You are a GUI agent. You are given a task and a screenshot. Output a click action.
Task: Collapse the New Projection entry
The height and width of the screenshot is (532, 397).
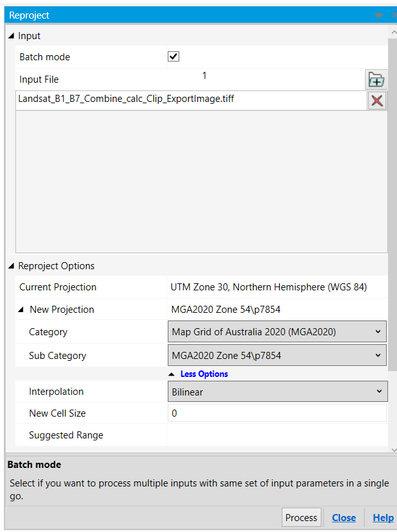coord(21,309)
